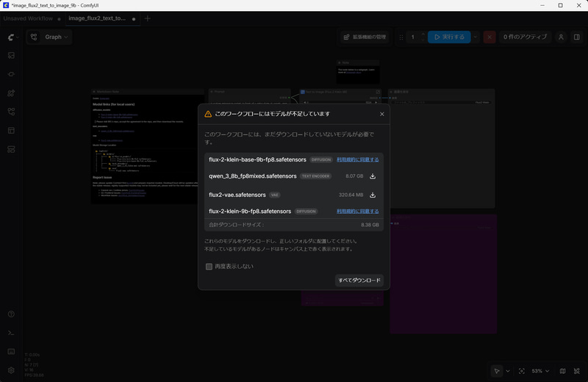This screenshot has width=588, height=382.
Task: Click the warning triangle icon in dialog
Action: (208, 114)
